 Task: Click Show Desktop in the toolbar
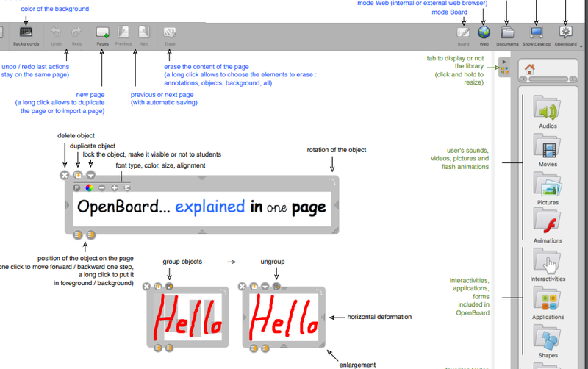tap(537, 36)
